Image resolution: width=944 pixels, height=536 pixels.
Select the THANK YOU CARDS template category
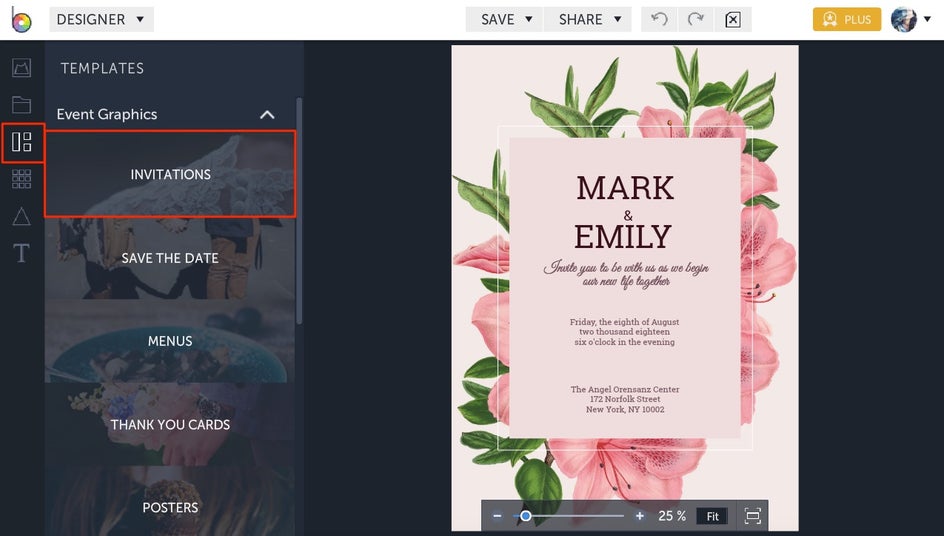click(170, 424)
